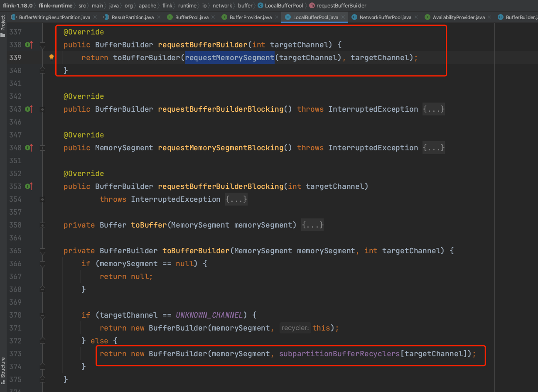
Task: Close the NetworkBufferPool.java tab
Action: [x=416, y=17]
